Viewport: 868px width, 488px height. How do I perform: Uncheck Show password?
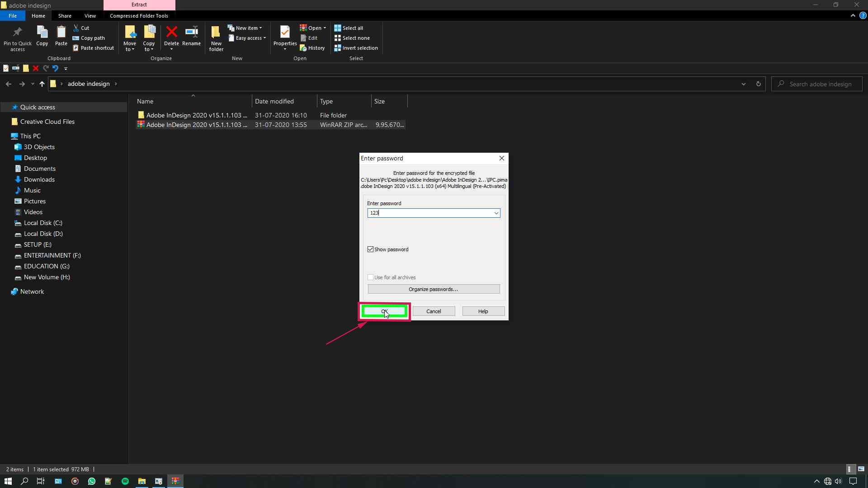pos(371,249)
